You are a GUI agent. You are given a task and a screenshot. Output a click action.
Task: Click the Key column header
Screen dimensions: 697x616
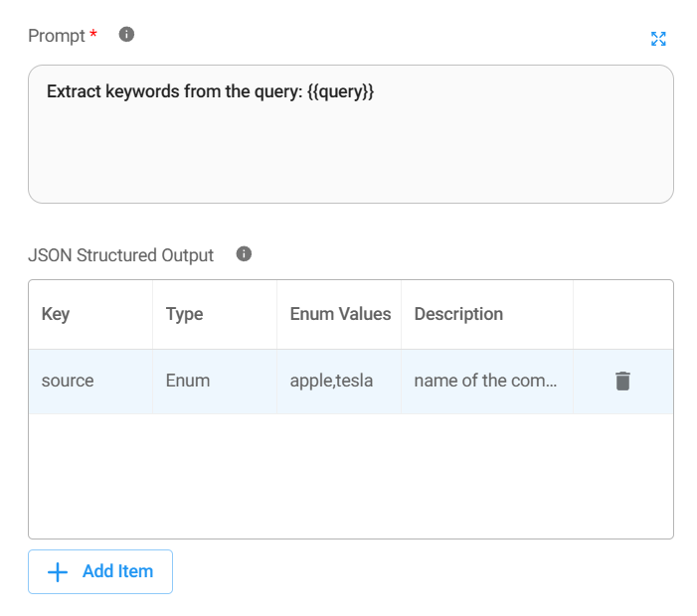coord(56,314)
